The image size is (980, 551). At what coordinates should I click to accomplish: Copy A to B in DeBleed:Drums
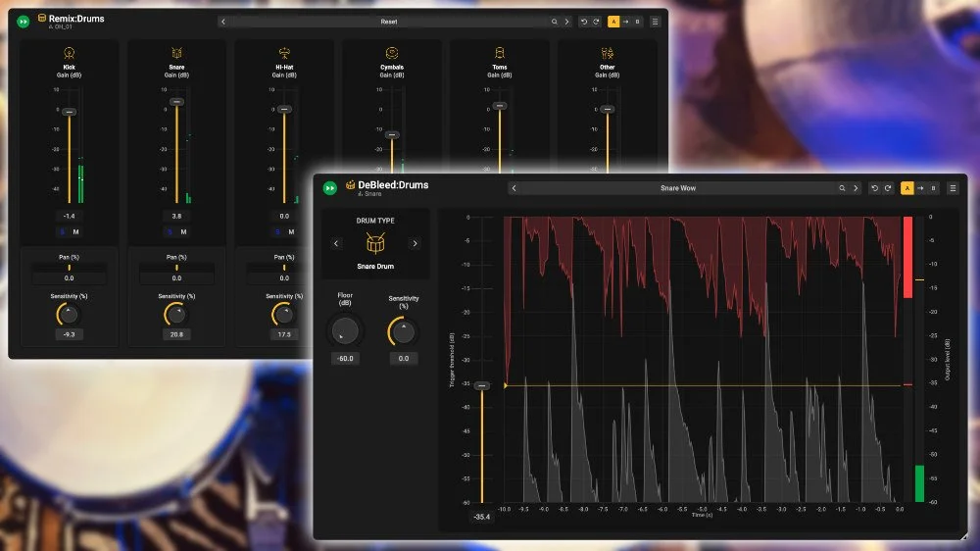tap(920, 188)
